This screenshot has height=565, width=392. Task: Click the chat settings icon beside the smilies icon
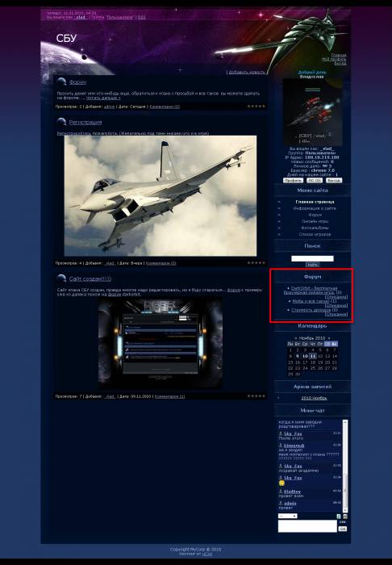point(345,517)
